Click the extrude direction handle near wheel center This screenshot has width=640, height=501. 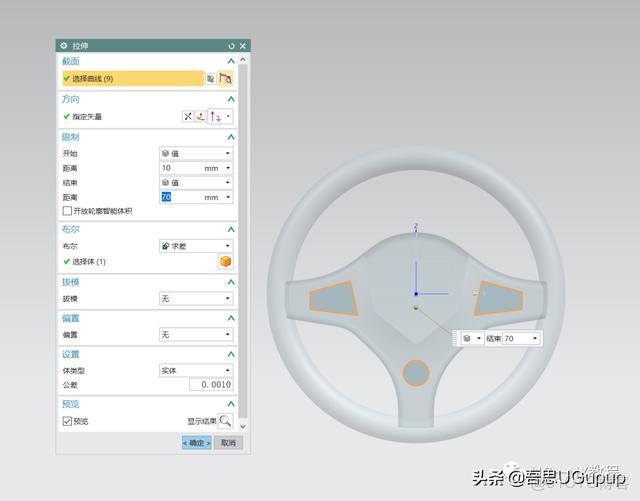pyautogui.click(x=416, y=307)
